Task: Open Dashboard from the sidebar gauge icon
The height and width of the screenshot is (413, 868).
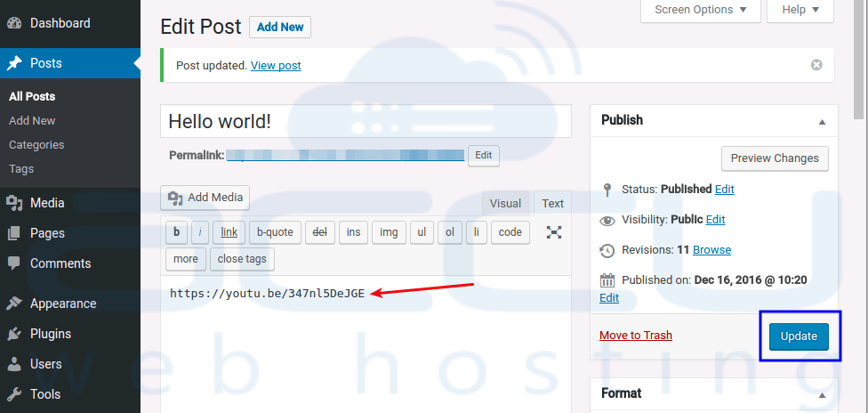Action: click(14, 23)
